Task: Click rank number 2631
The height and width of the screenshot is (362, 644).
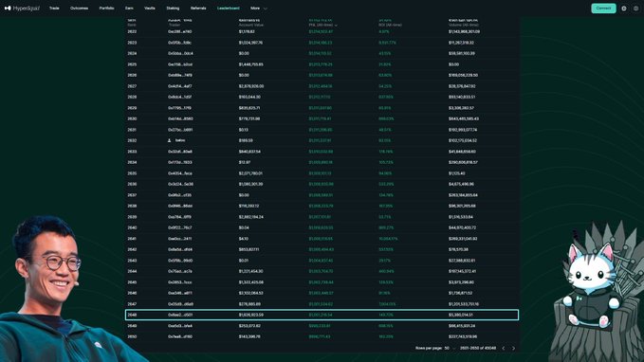Action: pyautogui.click(x=132, y=130)
